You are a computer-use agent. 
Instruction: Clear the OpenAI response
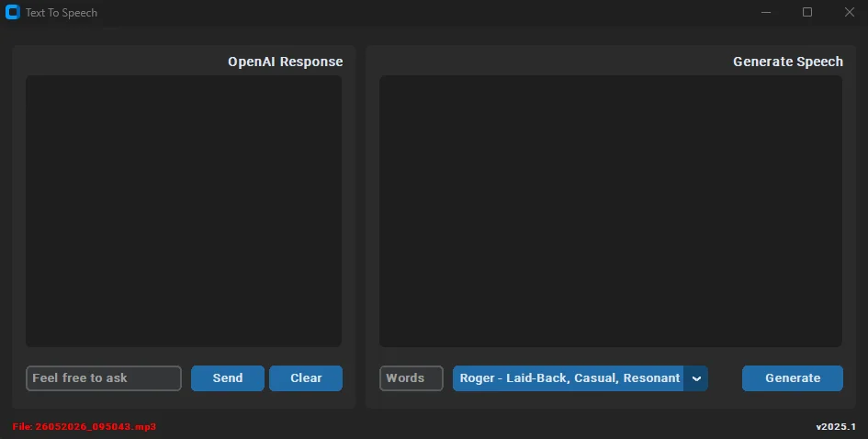pos(306,378)
